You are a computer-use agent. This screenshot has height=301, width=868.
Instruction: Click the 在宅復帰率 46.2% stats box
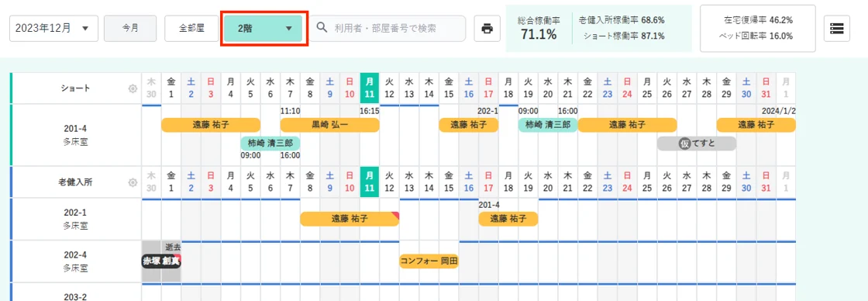click(x=758, y=28)
